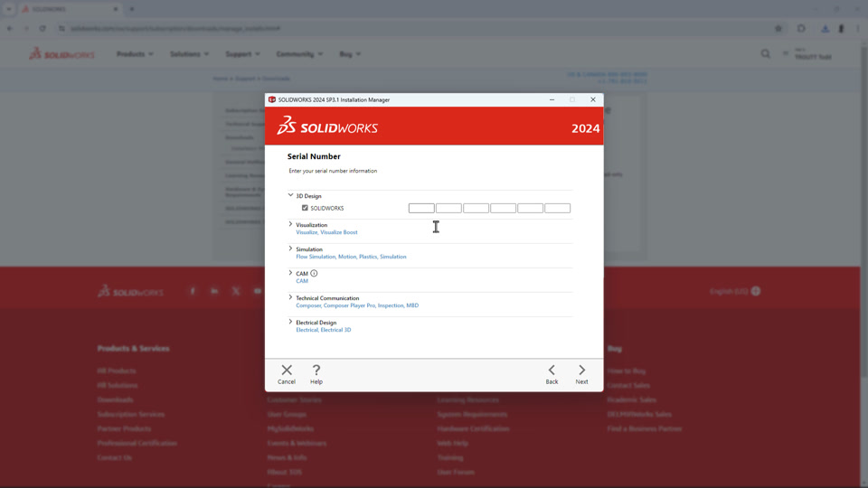The image size is (868, 488).
Task: Open Professional Certification footer link
Action: [x=137, y=443]
